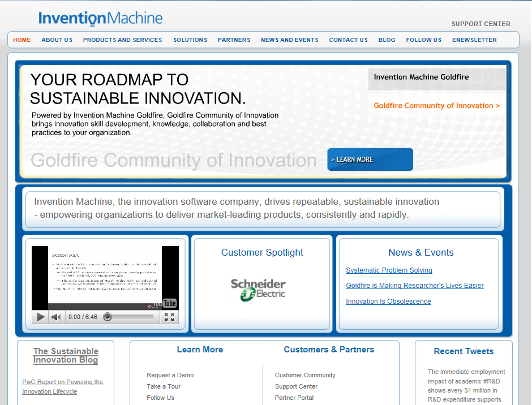Go to the CONTACT US page

[349, 40]
